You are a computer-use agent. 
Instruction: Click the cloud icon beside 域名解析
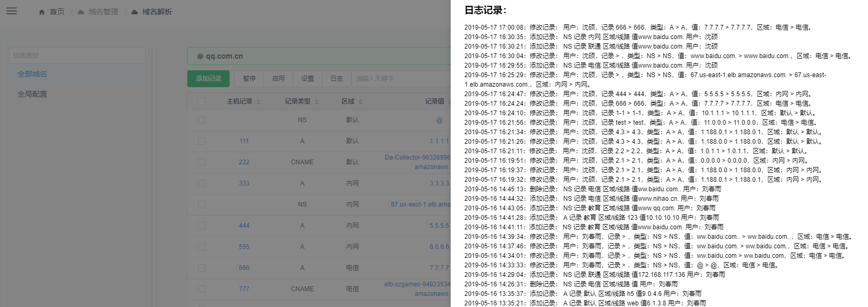[134, 12]
